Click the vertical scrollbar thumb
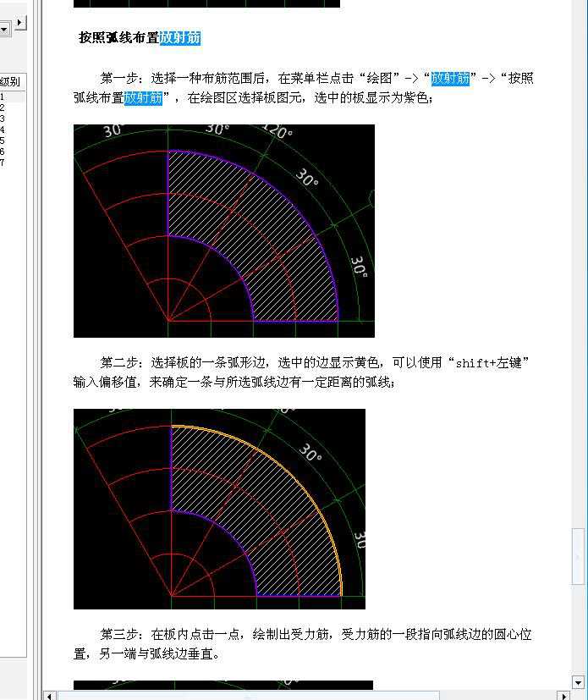The height and width of the screenshot is (700, 588). pyautogui.click(x=578, y=556)
